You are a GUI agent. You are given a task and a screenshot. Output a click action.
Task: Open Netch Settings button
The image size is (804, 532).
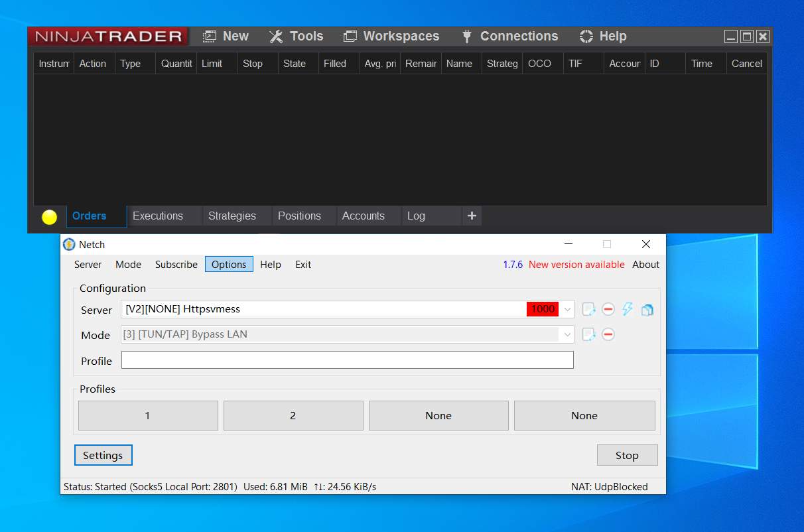103,455
